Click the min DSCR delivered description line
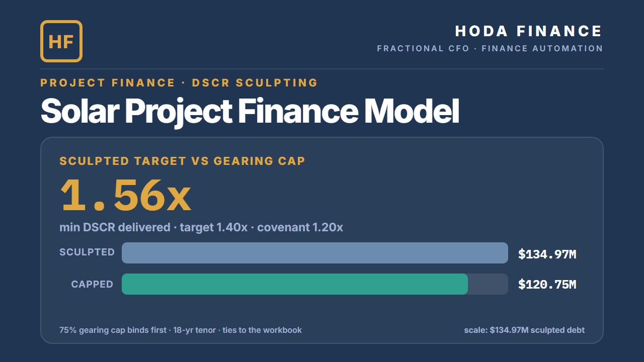Image resolution: width=644 pixels, height=362 pixels. click(x=201, y=227)
